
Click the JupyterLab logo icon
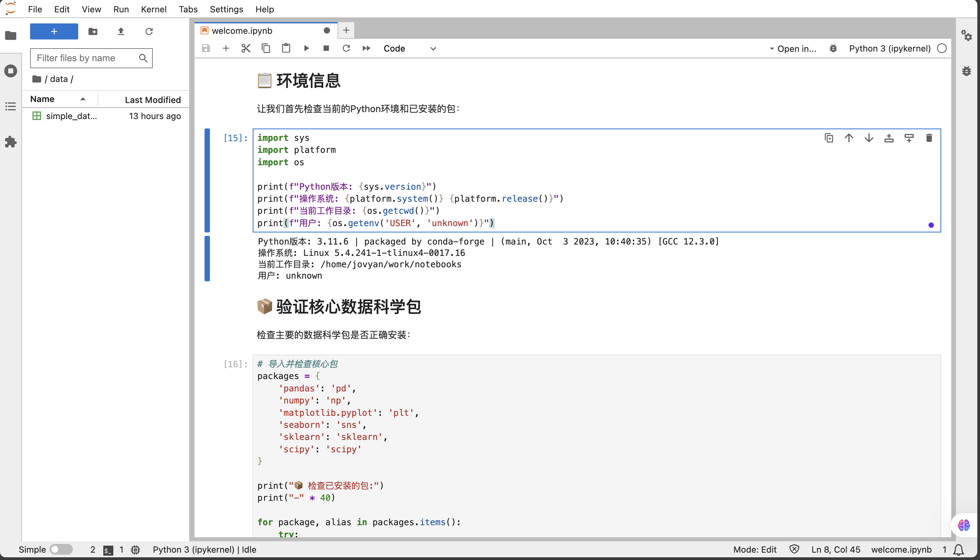point(11,8)
